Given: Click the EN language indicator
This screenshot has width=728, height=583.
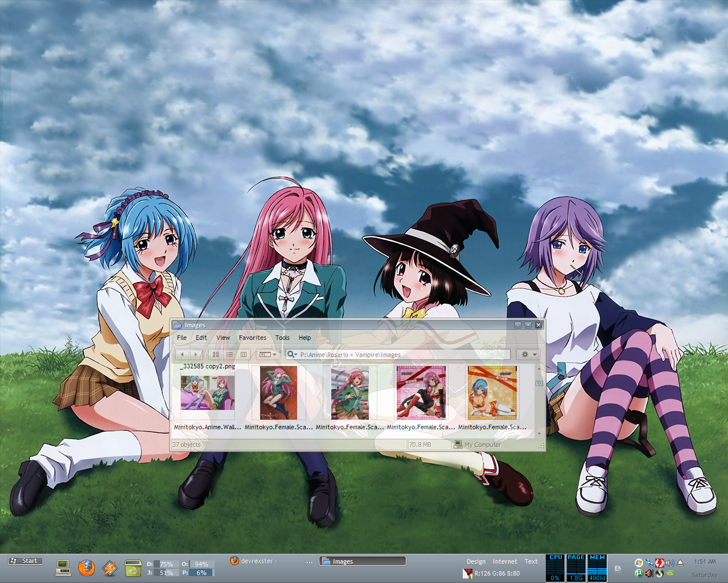Looking at the screenshot, I should [x=618, y=568].
